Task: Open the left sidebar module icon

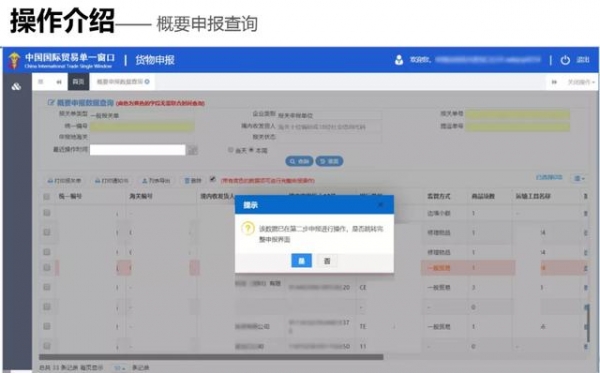Action: pos(16,87)
